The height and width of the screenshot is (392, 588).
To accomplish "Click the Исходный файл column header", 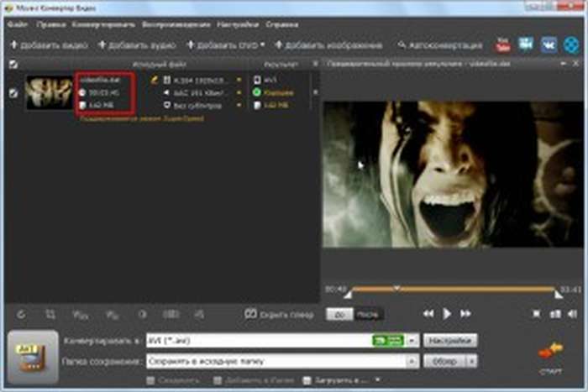I will click(160, 65).
